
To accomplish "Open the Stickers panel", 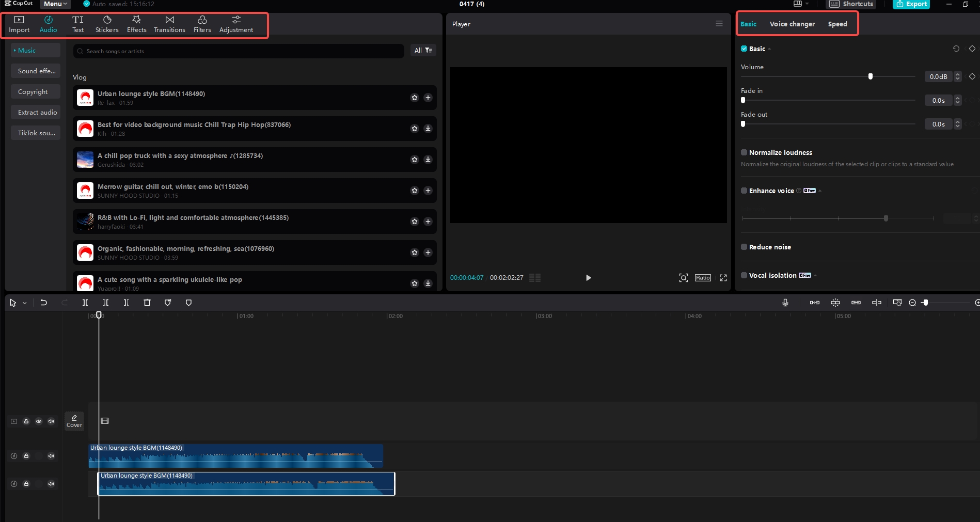I will click(107, 24).
